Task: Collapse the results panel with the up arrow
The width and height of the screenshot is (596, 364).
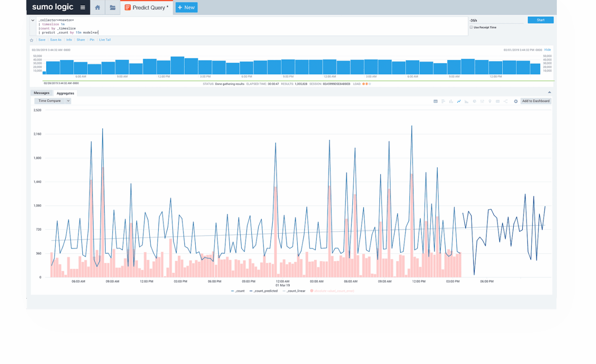Action: 549,92
